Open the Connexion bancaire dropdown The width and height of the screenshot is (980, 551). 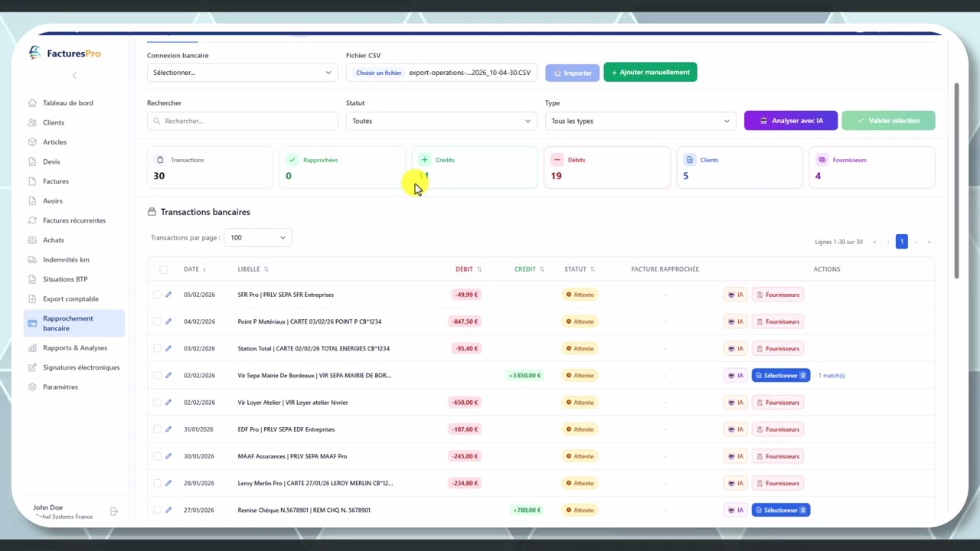click(242, 73)
